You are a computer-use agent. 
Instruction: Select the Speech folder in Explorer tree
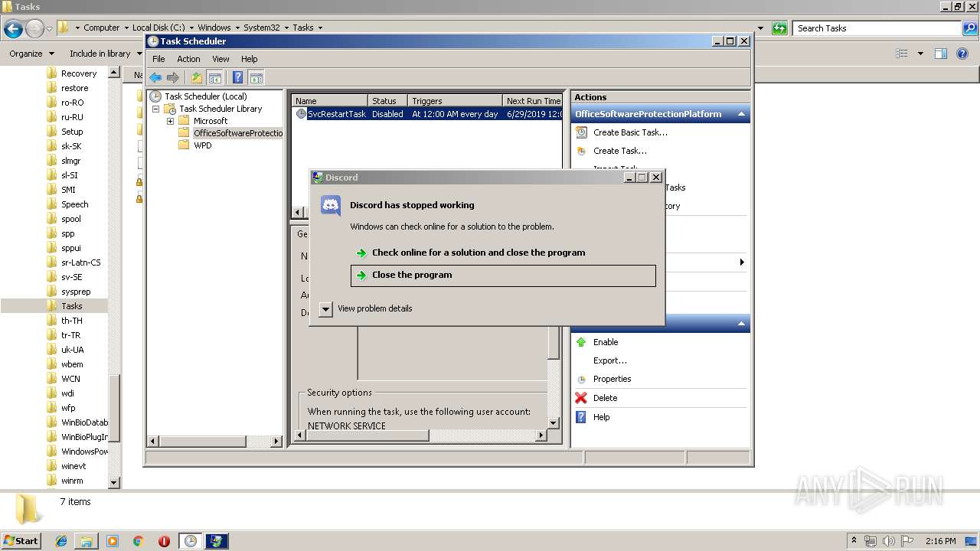click(x=74, y=204)
